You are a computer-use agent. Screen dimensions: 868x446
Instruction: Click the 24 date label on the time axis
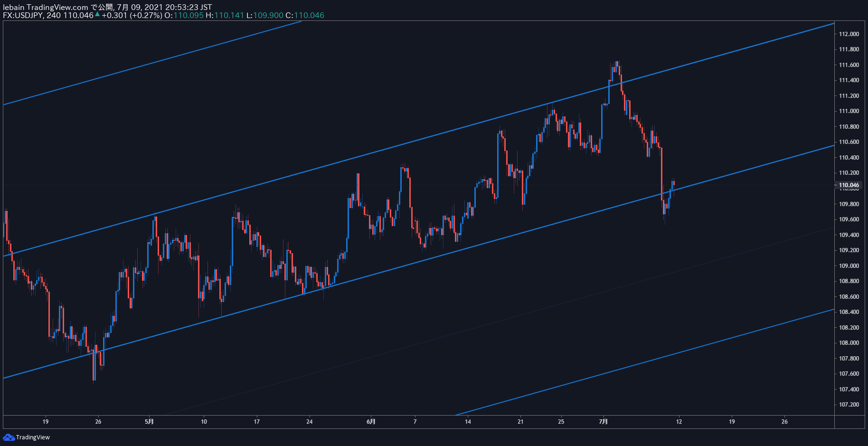tap(309, 422)
